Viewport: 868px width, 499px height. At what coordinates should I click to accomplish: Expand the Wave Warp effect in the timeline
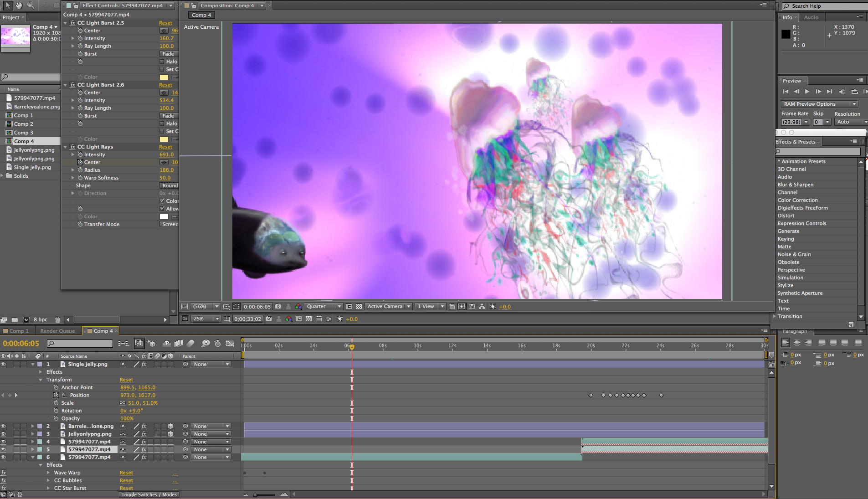pyautogui.click(x=48, y=473)
